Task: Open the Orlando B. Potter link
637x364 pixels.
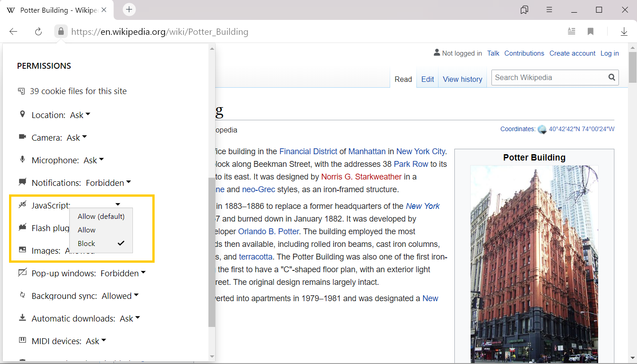Action: [x=269, y=231]
